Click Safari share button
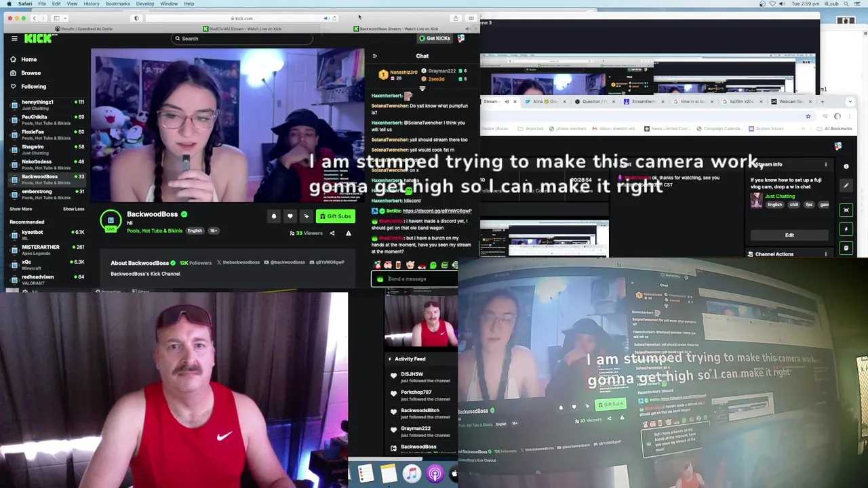 pos(456,18)
